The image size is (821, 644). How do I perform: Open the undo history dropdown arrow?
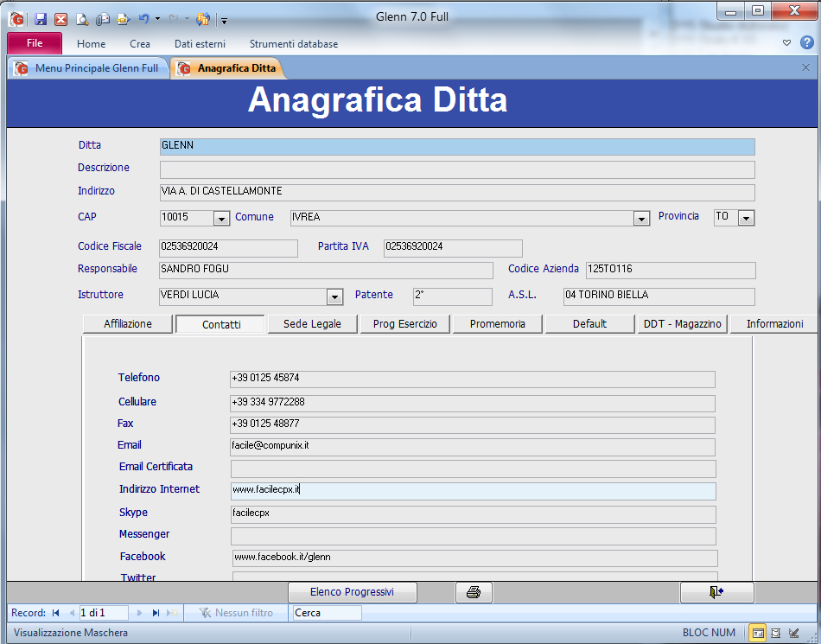tap(157, 19)
